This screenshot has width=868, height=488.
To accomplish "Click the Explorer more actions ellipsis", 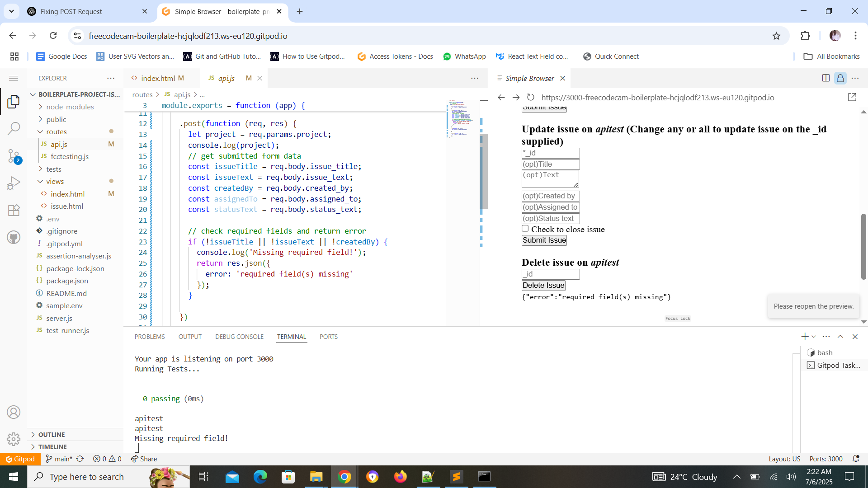I will coord(111,78).
